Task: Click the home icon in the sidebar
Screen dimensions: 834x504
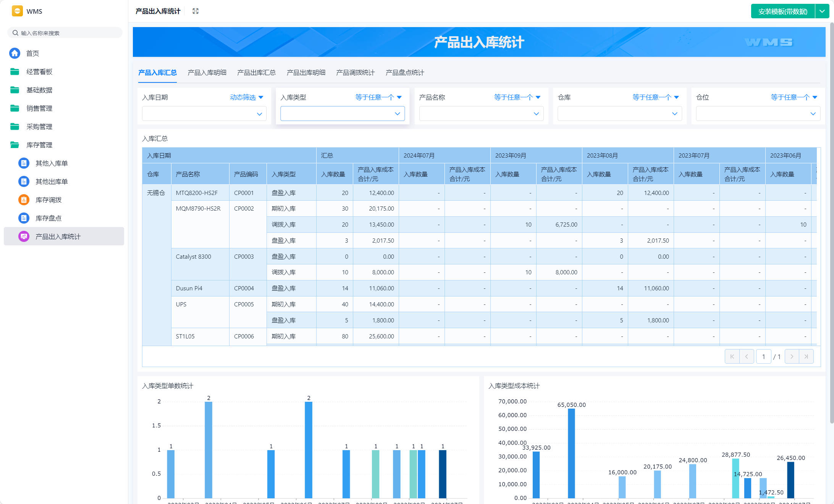Action: (x=15, y=53)
